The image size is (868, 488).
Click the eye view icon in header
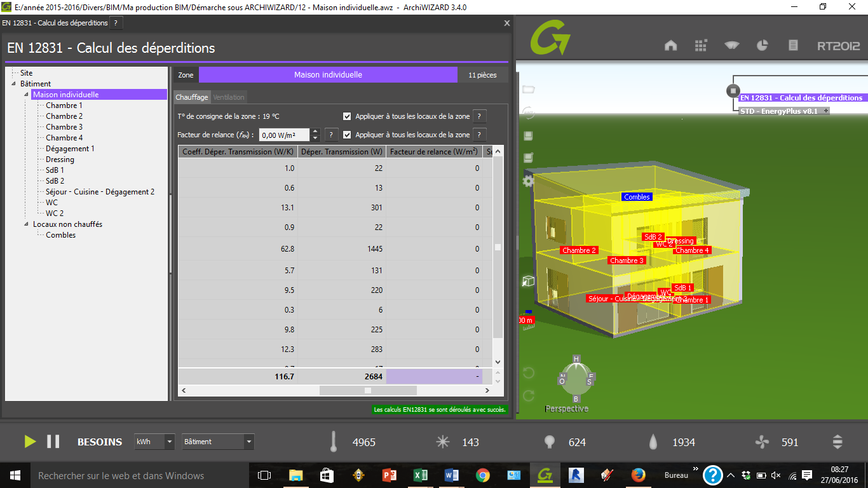(x=732, y=45)
